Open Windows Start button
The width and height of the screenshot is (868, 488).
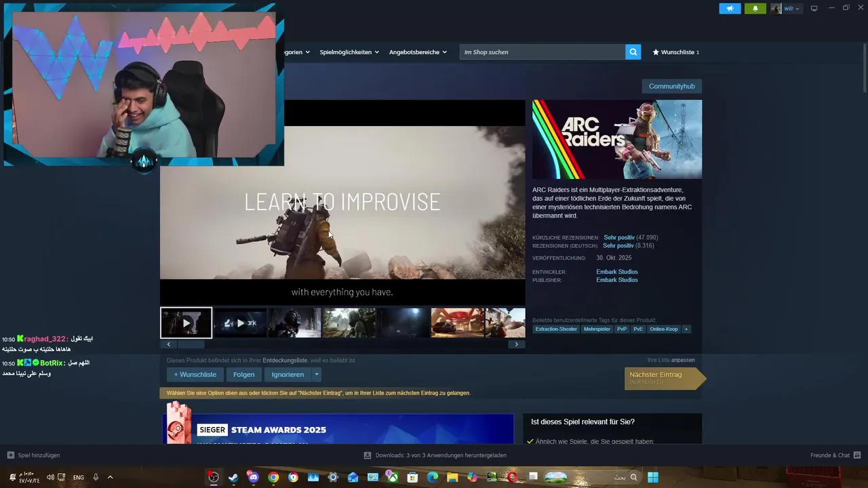653,477
